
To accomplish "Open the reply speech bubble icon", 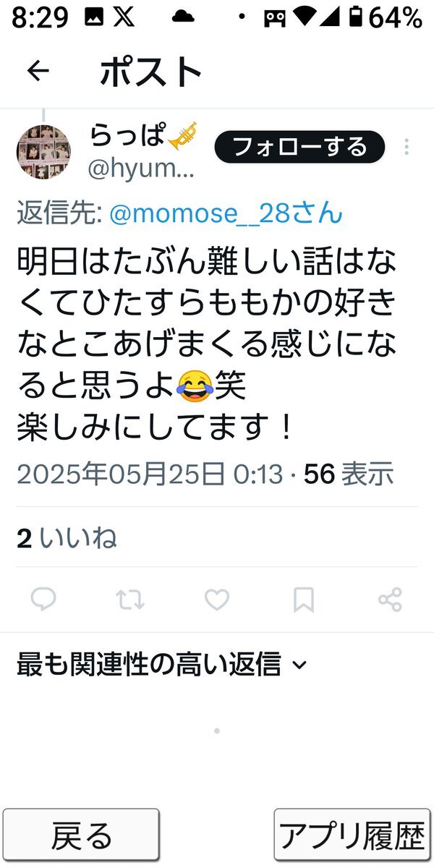I will pyautogui.click(x=43, y=600).
